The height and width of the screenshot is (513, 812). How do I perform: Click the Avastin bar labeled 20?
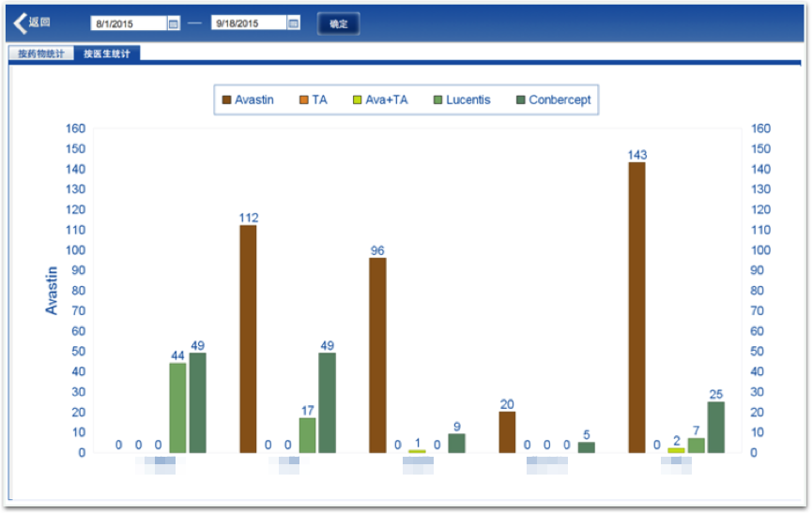(507, 431)
